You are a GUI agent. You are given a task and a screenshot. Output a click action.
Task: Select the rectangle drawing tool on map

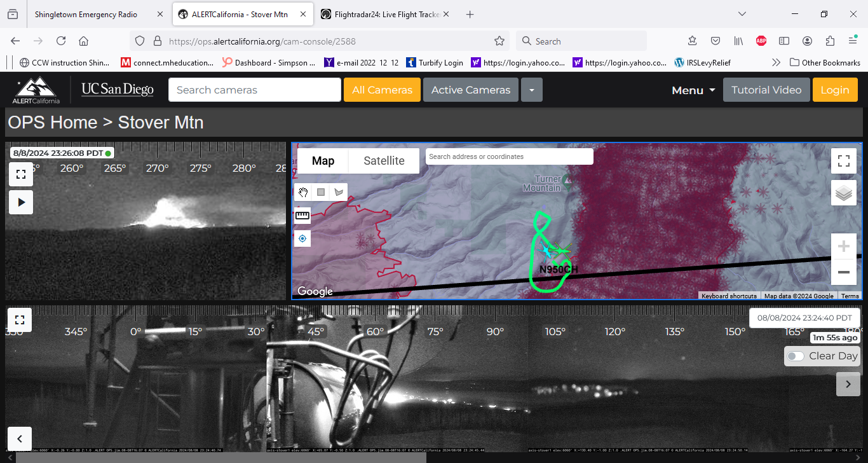click(x=321, y=192)
